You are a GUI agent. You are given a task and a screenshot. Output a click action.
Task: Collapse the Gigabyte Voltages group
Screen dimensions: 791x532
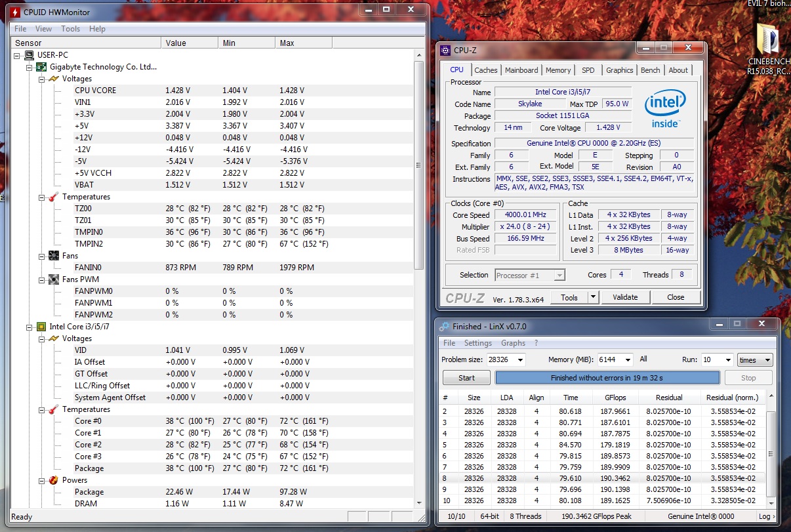(x=41, y=79)
